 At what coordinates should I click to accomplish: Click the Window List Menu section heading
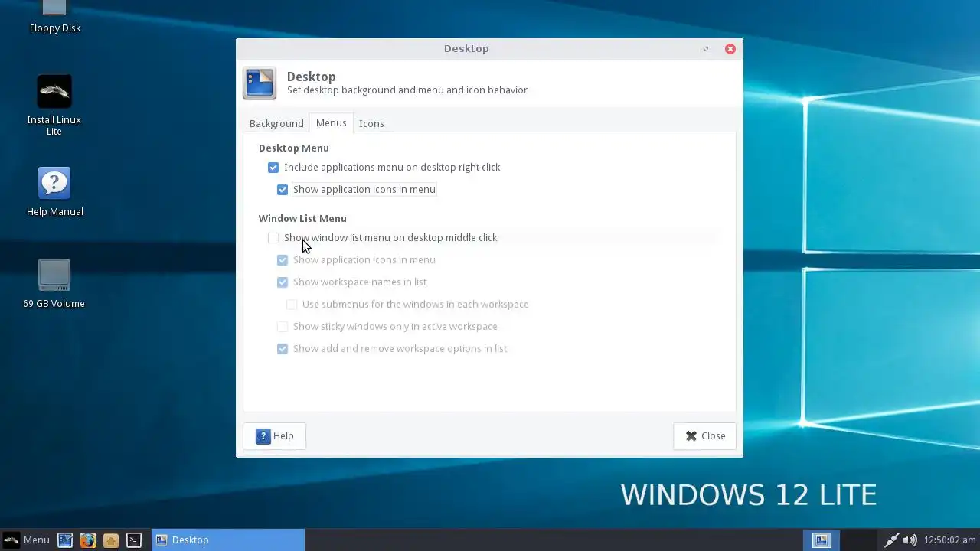click(302, 218)
